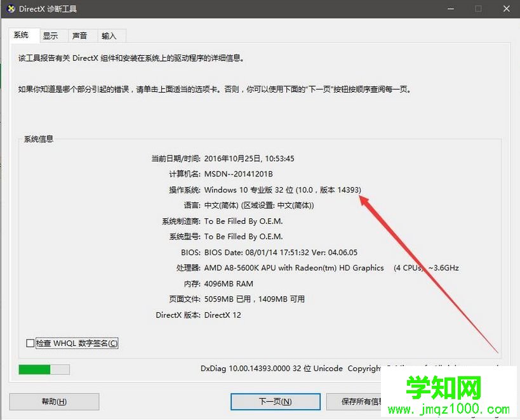Click the 帮助(H) button
The image size is (520, 420).
click(53, 401)
